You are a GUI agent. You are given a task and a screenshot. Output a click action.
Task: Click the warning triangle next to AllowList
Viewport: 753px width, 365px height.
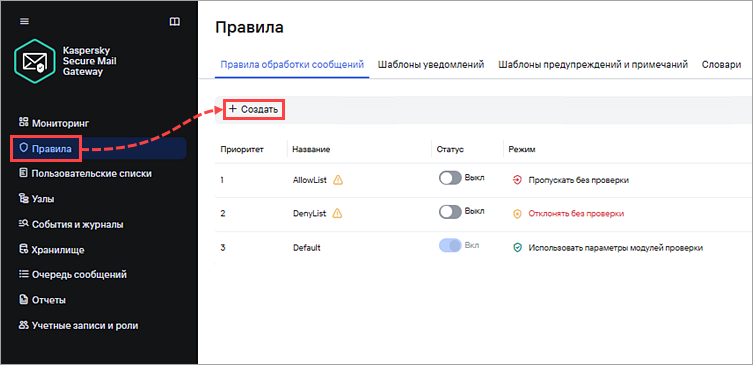click(x=338, y=180)
